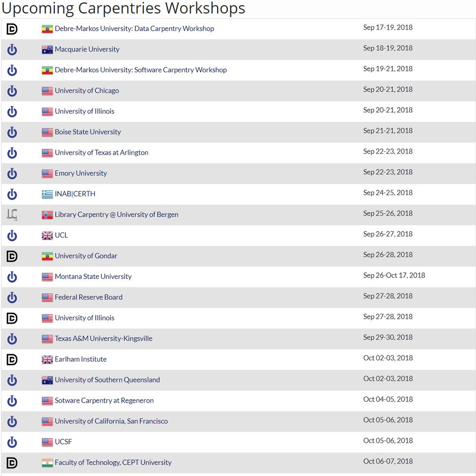Click Data Carpentry logo beside University of Gondar
Screen dimensions: 476x476
click(x=12, y=256)
